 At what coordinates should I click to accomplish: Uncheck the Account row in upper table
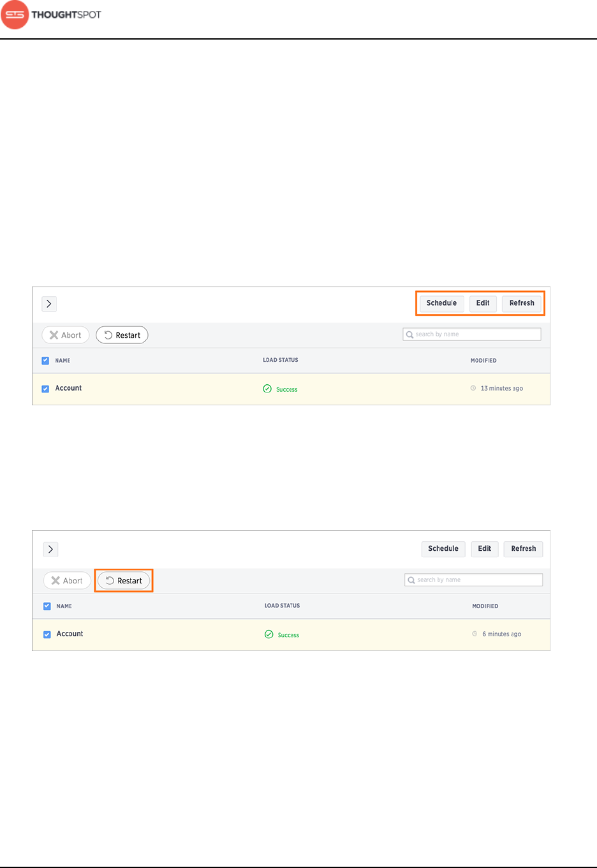pyautogui.click(x=45, y=389)
